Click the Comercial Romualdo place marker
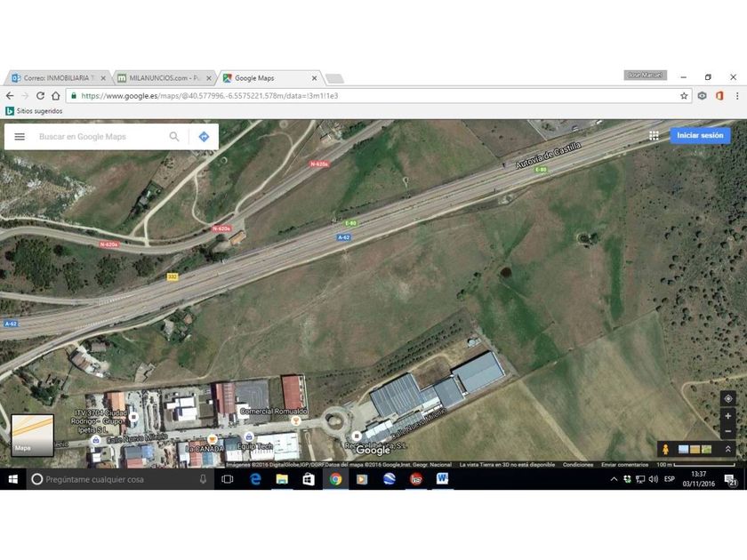This screenshot has width=747, height=560. pyautogui.click(x=296, y=420)
